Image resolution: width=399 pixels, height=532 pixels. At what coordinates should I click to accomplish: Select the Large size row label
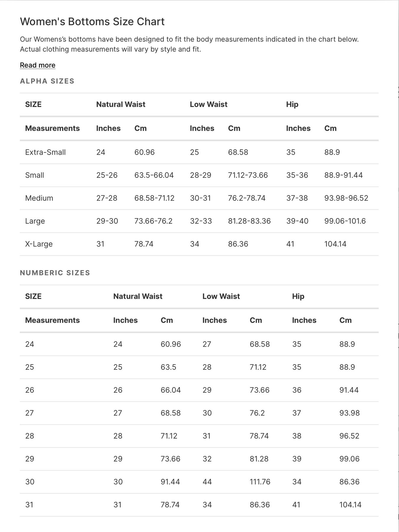[35, 221]
